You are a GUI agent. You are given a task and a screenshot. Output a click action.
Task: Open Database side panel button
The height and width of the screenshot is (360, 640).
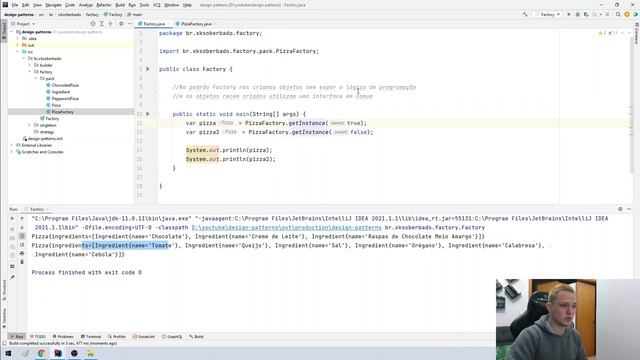click(637, 33)
